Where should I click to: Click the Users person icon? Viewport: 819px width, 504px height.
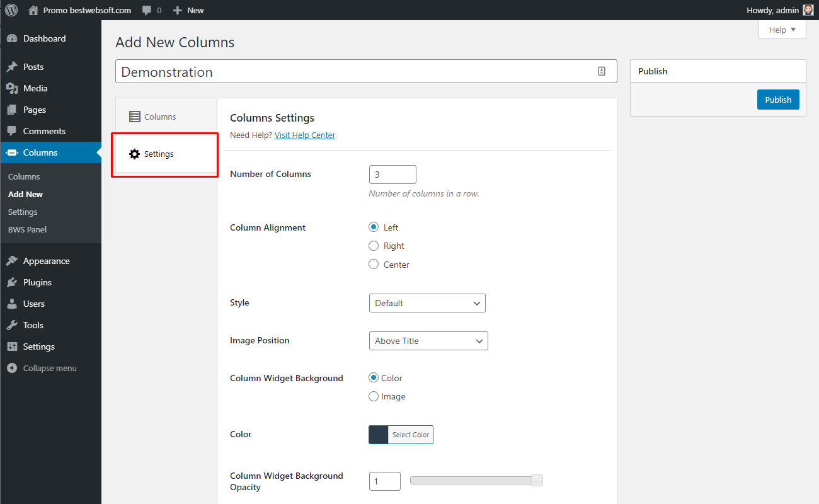tap(12, 304)
